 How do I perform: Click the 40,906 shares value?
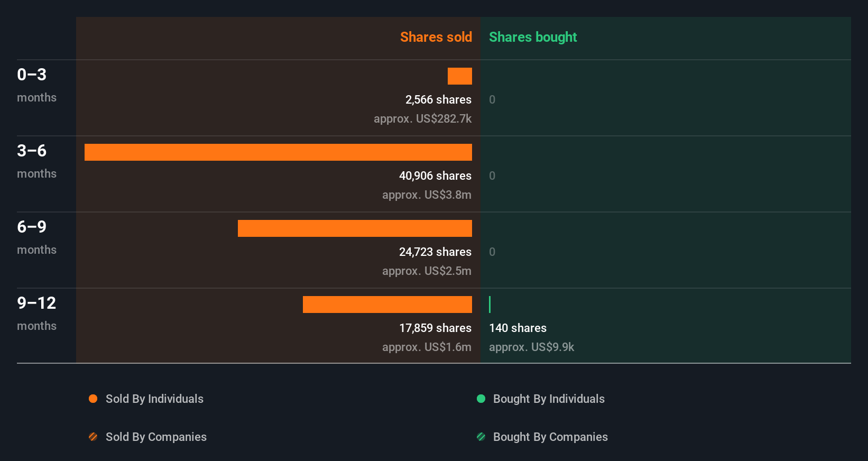[x=435, y=176]
